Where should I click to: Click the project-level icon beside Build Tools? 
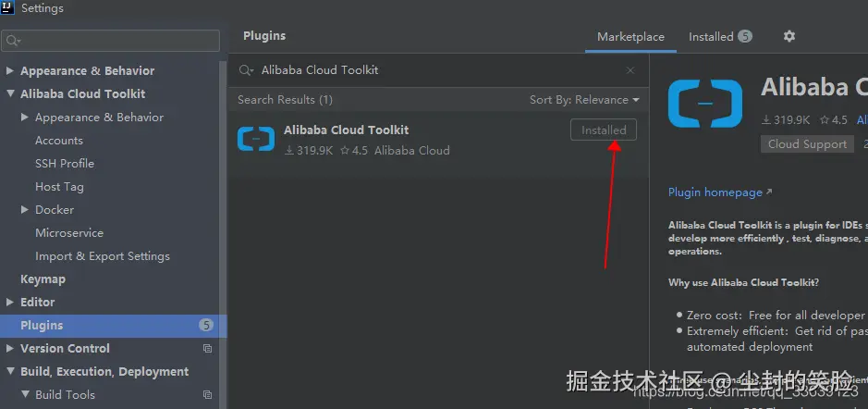(207, 395)
